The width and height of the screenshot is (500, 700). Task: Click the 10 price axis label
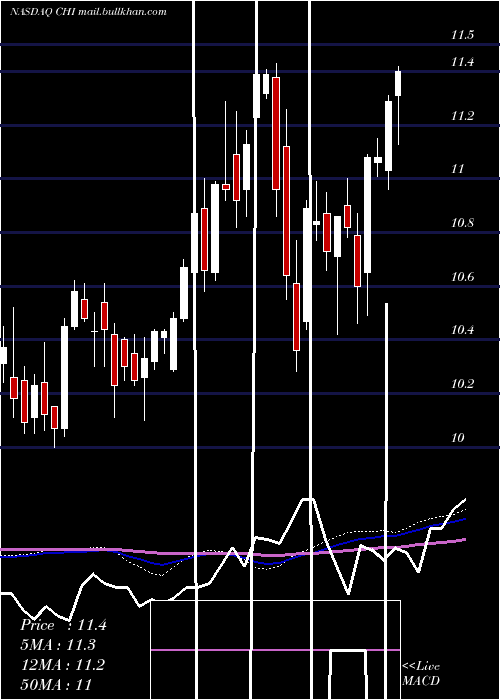tap(458, 438)
